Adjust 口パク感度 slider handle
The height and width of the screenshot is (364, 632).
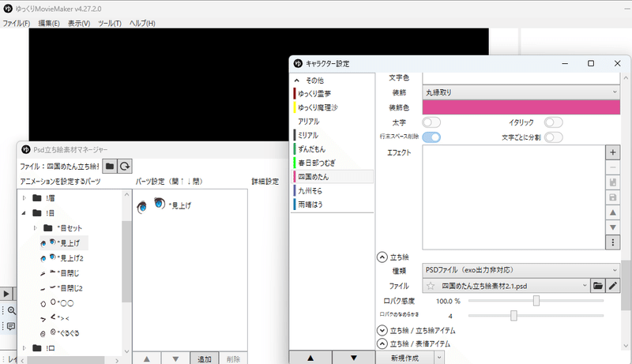(x=536, y=300)
